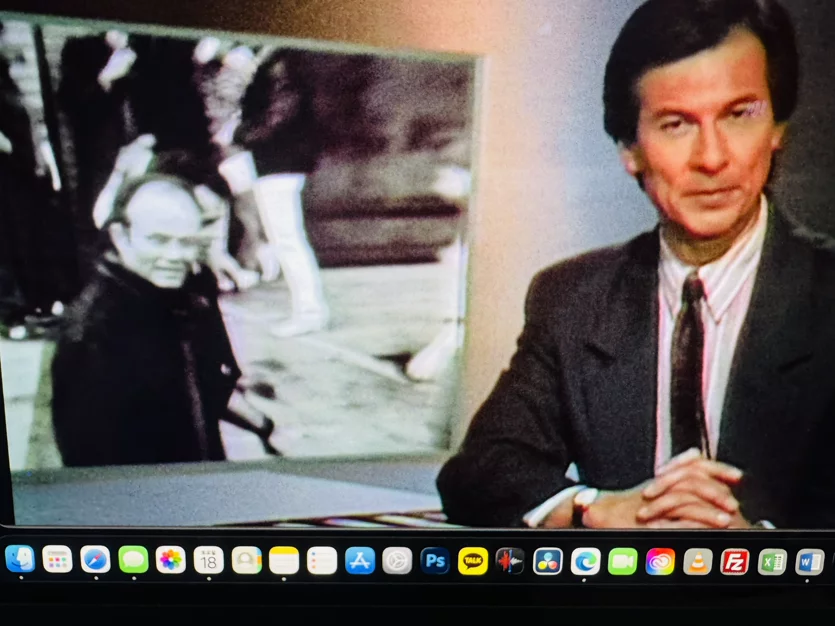The image size is (835, 626).
Task: Launch FileZilla from the dock
Action: pyautogui.click(x=735, y=562)
